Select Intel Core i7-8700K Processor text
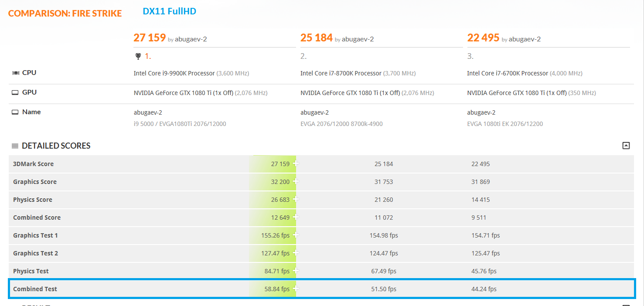 click(341, 73)
